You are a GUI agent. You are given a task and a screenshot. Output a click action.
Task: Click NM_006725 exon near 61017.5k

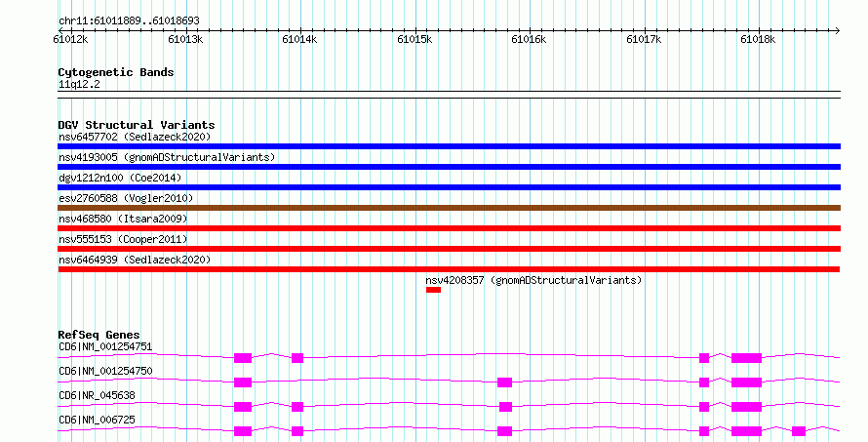pos(704,431)
